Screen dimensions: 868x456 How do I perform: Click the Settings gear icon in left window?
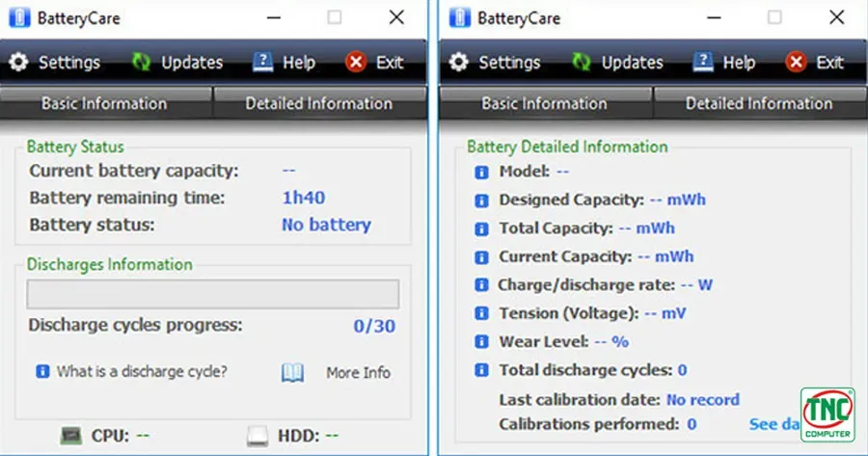(x=18, y=63)
